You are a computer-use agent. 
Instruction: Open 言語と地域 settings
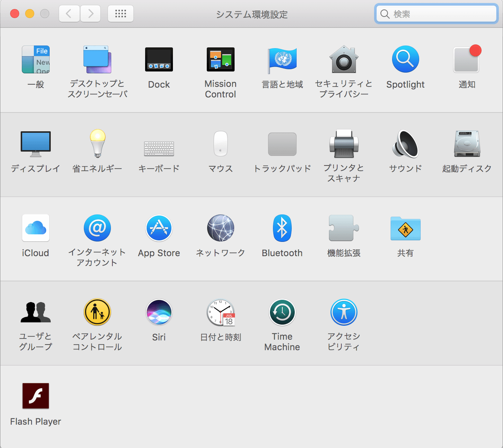click(x=282, y=60)
